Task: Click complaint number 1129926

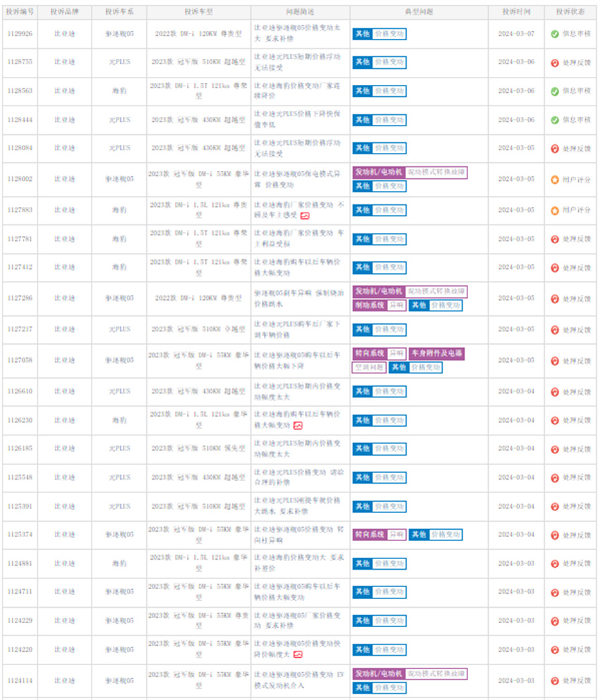Action: pos(20,33)
